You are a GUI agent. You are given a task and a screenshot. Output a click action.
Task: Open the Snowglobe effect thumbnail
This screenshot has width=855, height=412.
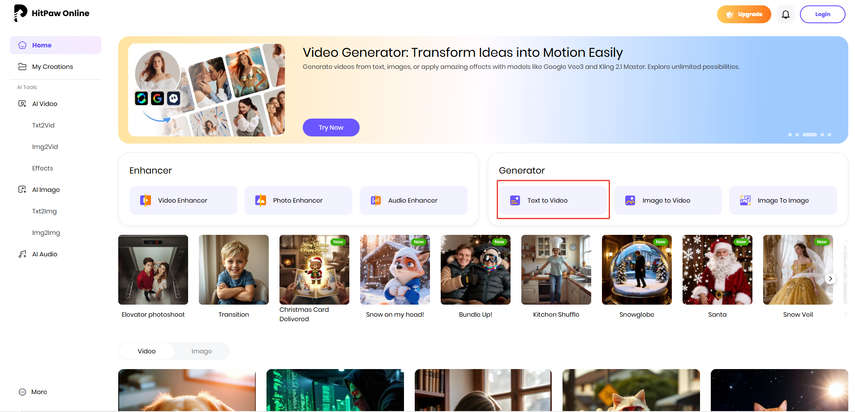pos(636,270)
